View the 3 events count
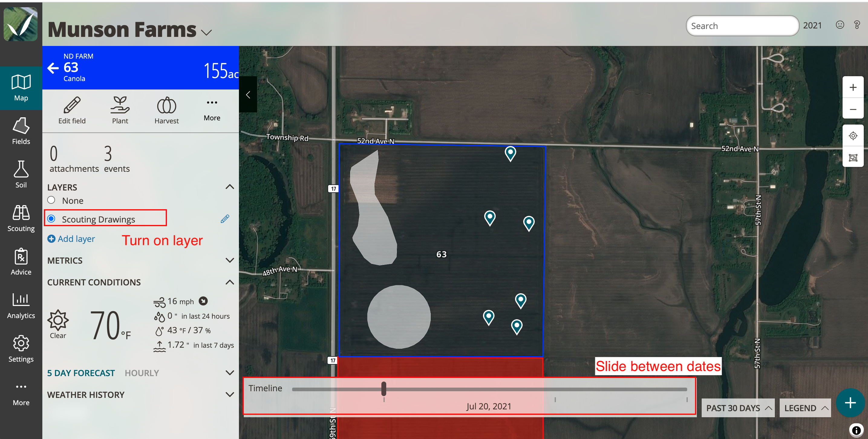This screenshot has height=439, width=868. 116,159
